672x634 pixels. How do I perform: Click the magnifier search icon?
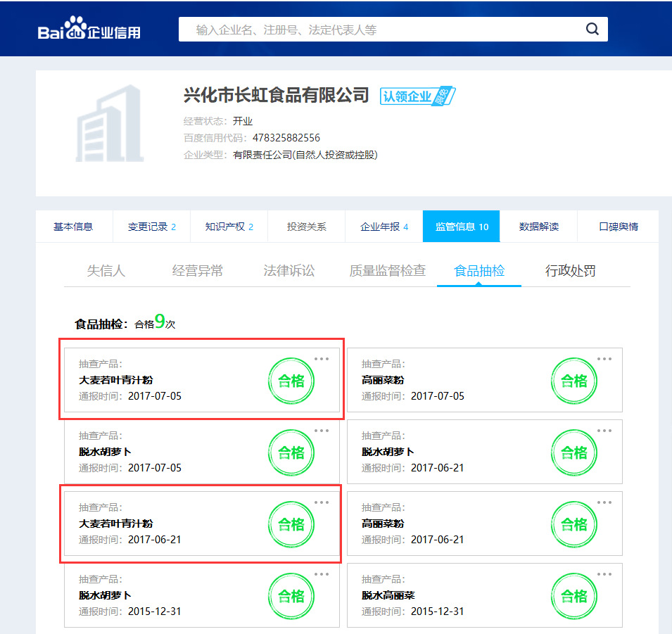tap(592, 29)
